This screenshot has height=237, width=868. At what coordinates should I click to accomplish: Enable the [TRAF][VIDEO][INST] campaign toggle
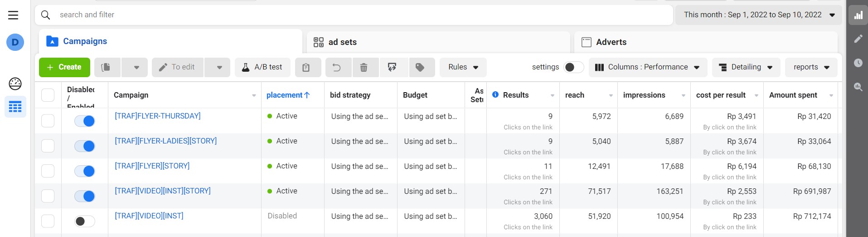tap(84, 221)
